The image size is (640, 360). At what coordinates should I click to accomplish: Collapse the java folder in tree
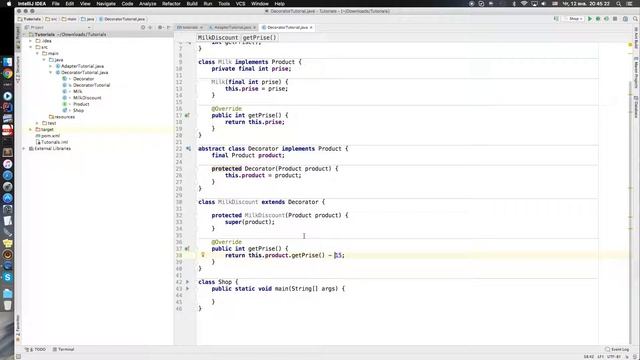pyautogui.click(x=44, y=60)
